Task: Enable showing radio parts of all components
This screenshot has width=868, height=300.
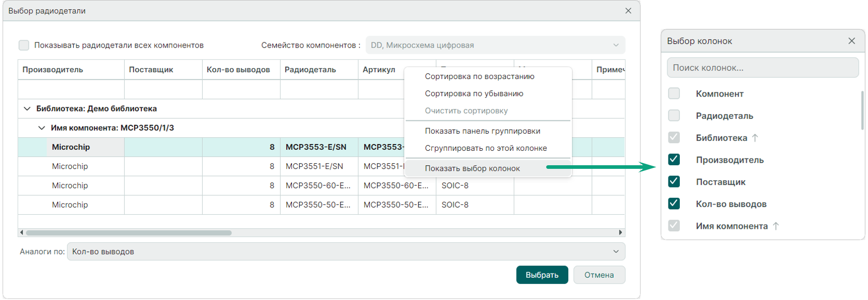Action: pos(24,45)
